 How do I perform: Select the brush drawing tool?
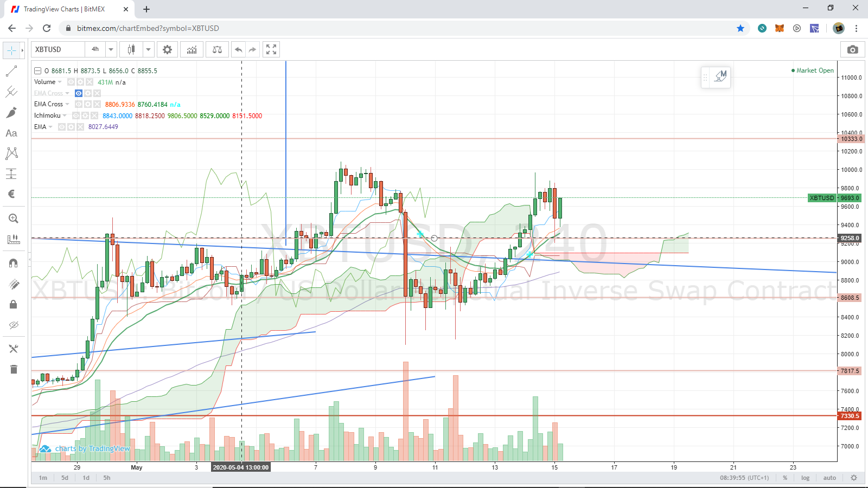tap(11, 112)
